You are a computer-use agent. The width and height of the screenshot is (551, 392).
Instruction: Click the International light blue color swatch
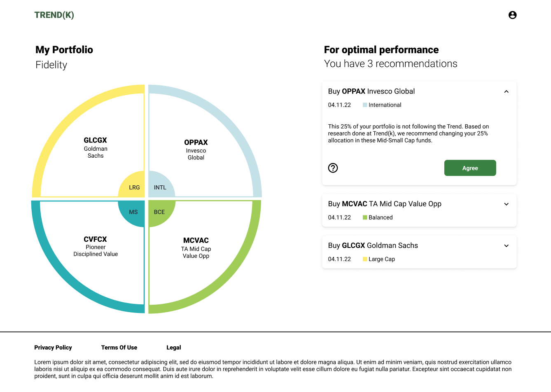pos(365,105)
